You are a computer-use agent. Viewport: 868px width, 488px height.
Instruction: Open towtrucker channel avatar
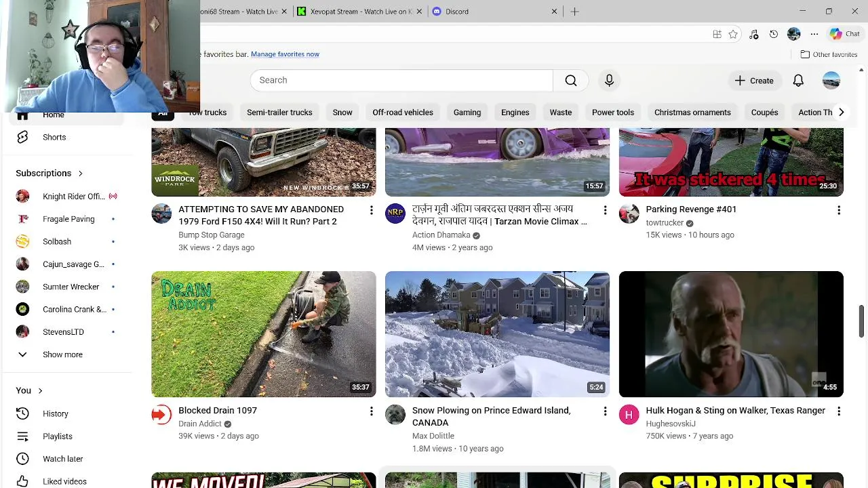(629, 213)
